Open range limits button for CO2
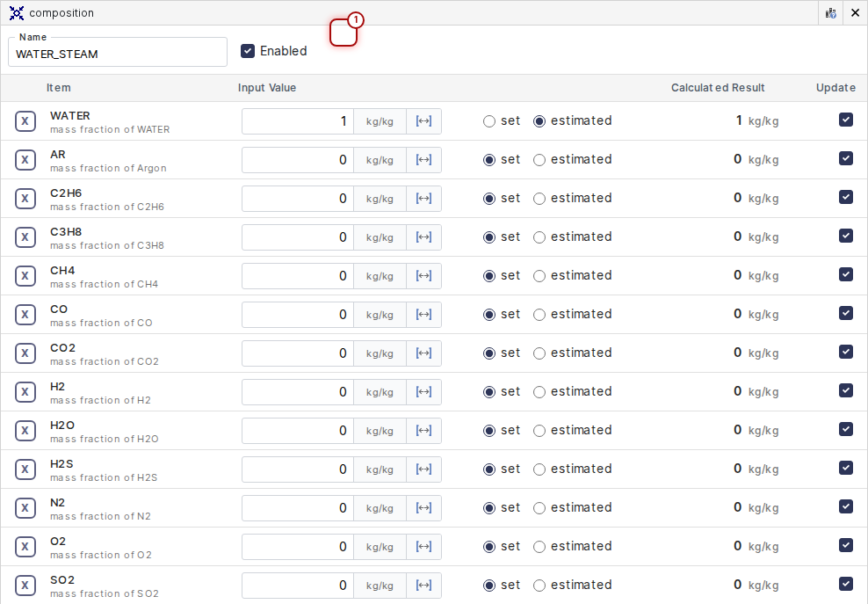Viewport: 868px width, 604px height. click(x=423, y=353)
